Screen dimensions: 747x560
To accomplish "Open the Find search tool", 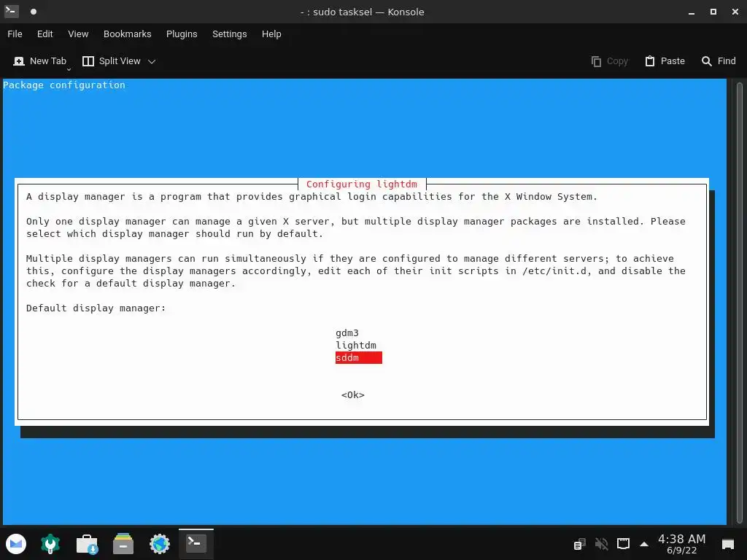I will coord(719,61).
